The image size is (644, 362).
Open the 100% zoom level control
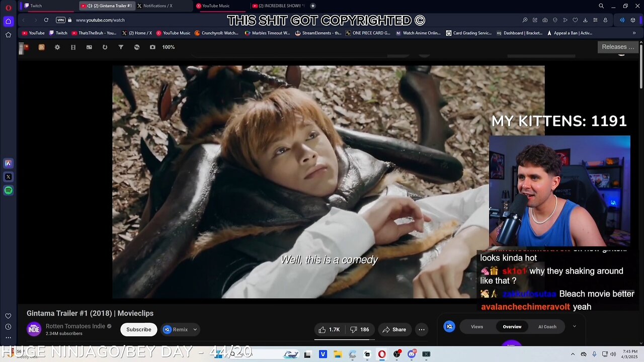coord(168,47)
